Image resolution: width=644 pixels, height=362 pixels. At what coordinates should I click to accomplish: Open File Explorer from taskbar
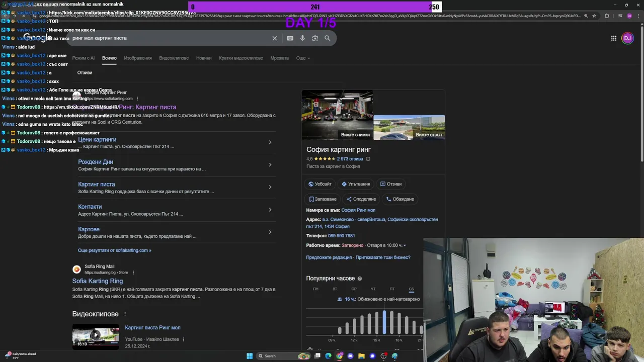click(361, 356)
